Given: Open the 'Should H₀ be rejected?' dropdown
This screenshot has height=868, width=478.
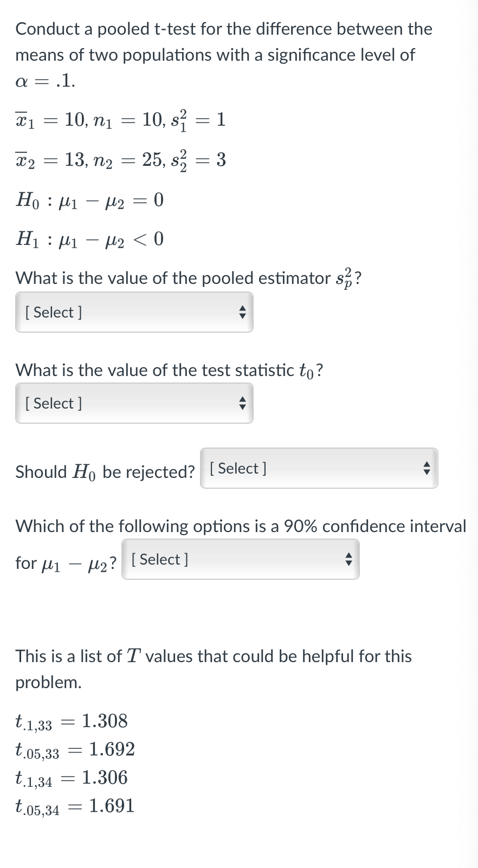Looking at the screenshot, I should coord(319,468).
